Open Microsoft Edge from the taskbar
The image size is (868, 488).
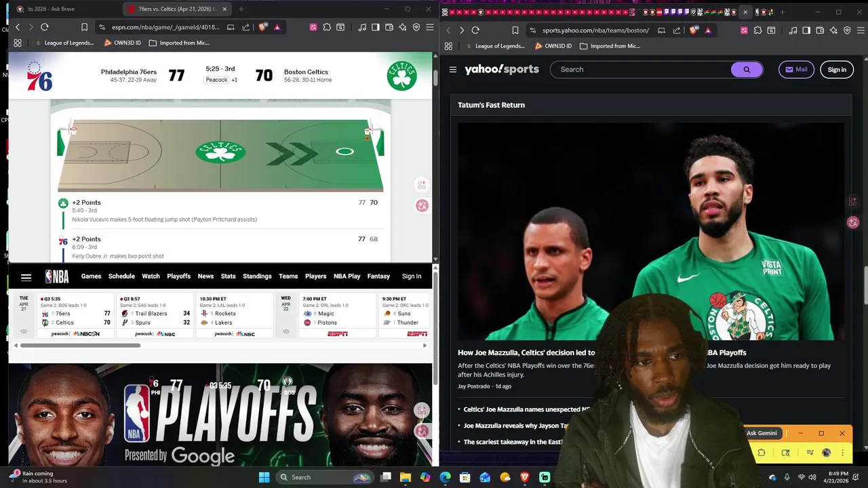[445, 477]
